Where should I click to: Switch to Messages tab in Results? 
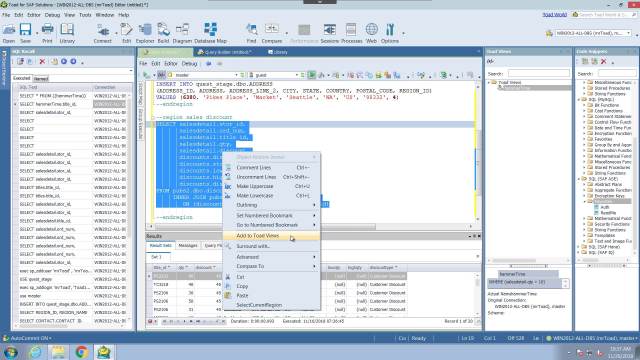point(188,246)
